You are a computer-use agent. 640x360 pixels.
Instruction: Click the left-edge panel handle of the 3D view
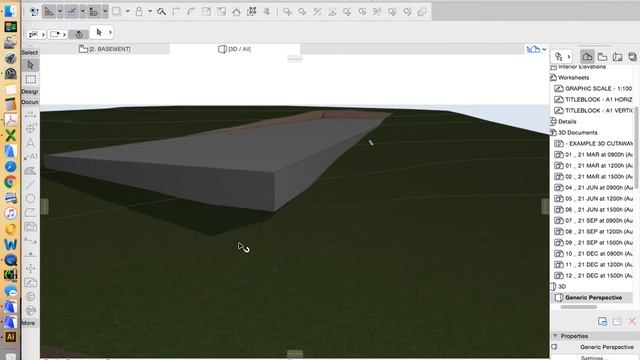pyautogui.click(x=44, y=207)
